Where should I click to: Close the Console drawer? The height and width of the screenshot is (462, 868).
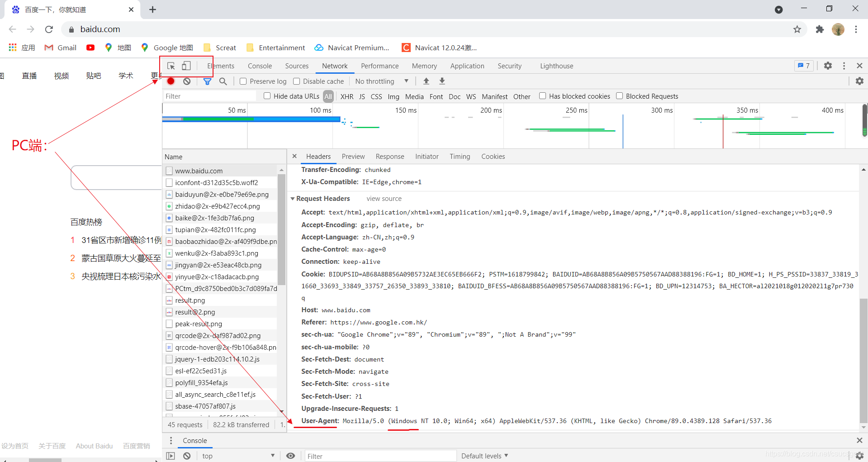(x=859, y=440)
